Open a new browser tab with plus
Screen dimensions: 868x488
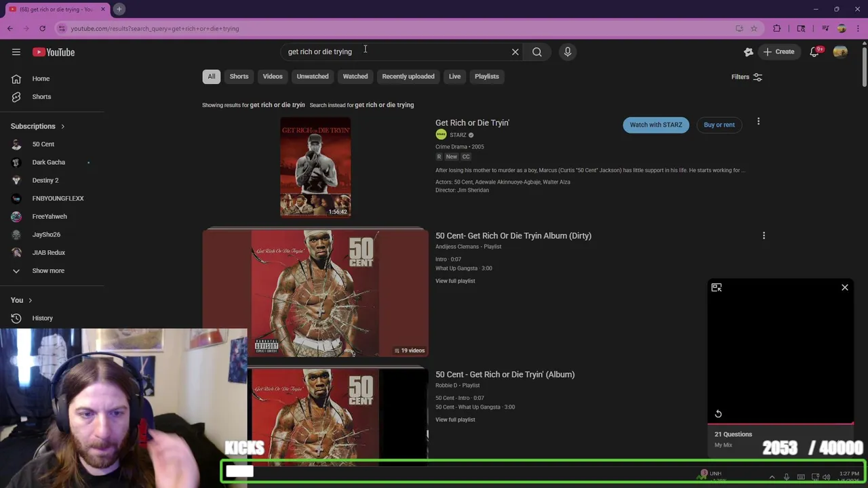[119, 9]
